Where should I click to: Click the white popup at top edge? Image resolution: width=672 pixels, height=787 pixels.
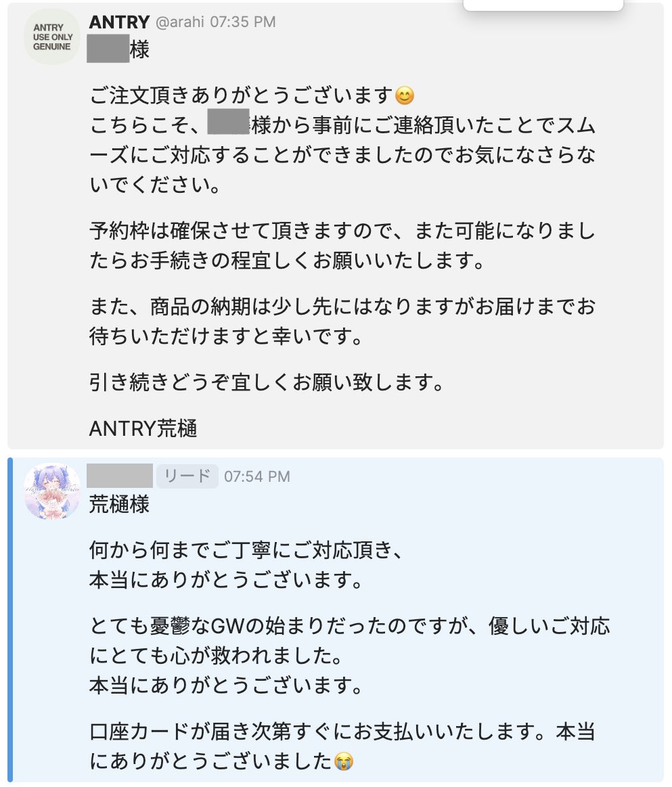(543, 5)
